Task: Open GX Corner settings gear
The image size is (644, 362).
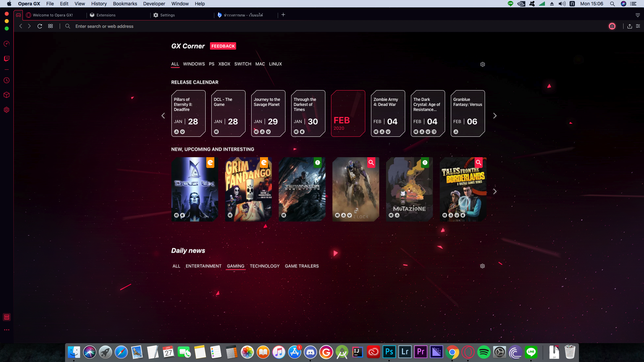Action: pyautogui.click(x=483, y=64)
